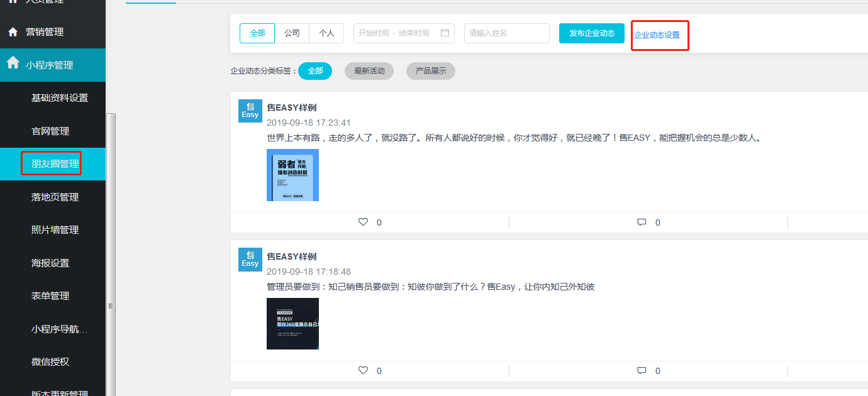Select the 全部 filter tab

click(257, 33)
